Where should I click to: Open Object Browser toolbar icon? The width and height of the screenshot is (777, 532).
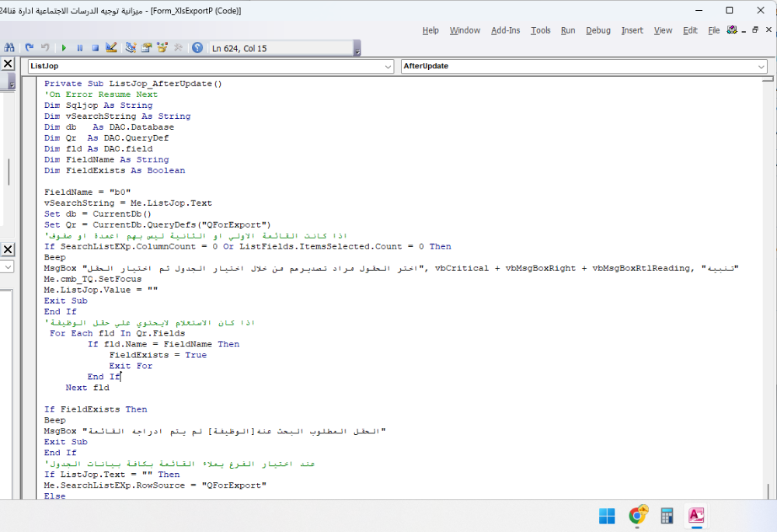162,47
